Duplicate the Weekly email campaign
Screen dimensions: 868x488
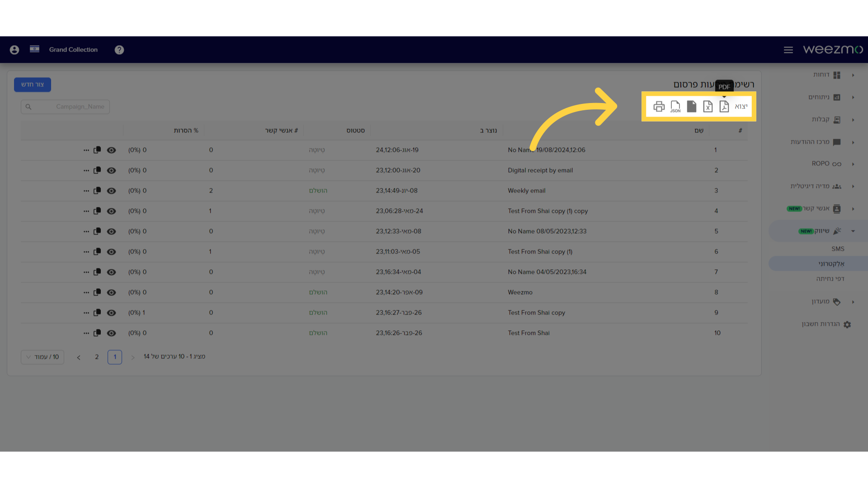point(97,191)
